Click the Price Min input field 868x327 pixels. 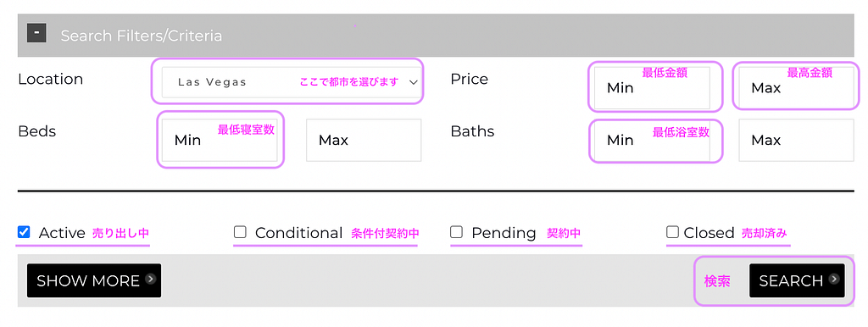652,87
